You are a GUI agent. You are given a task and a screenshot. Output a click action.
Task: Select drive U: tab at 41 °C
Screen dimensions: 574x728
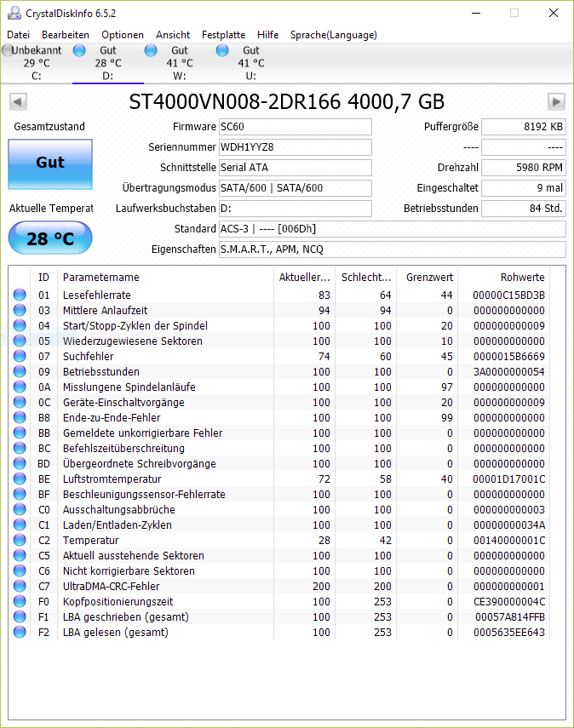(251, 63)
